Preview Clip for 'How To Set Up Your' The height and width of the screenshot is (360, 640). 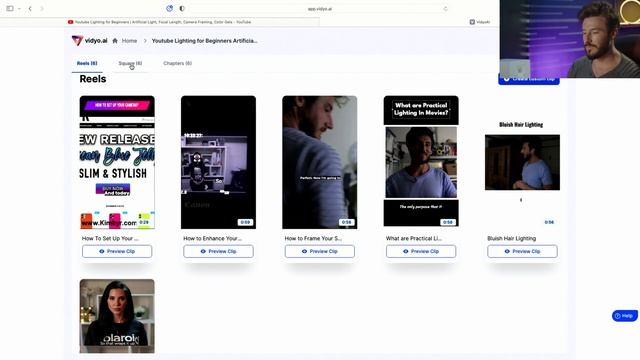point(117,251)
